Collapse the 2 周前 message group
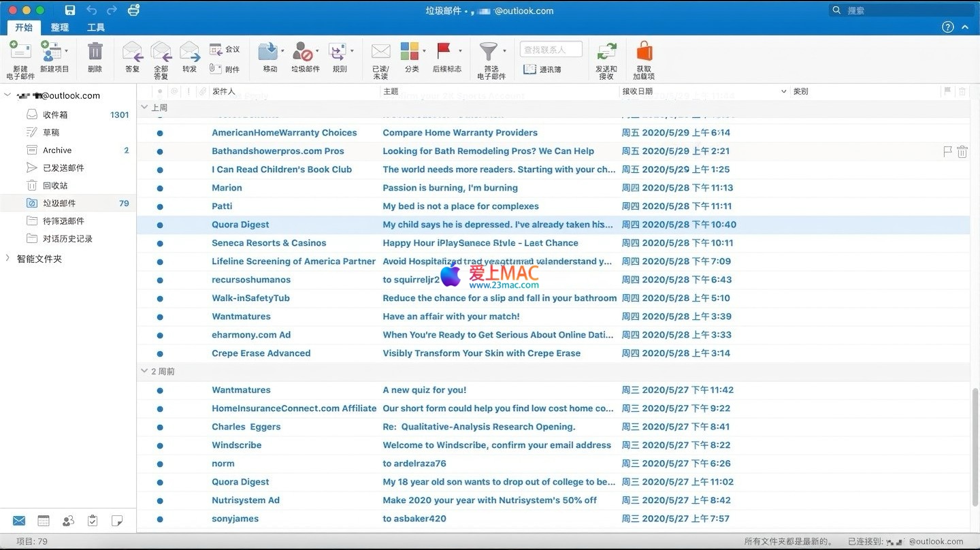Viewport: 980px width, 550px height. 144,372
